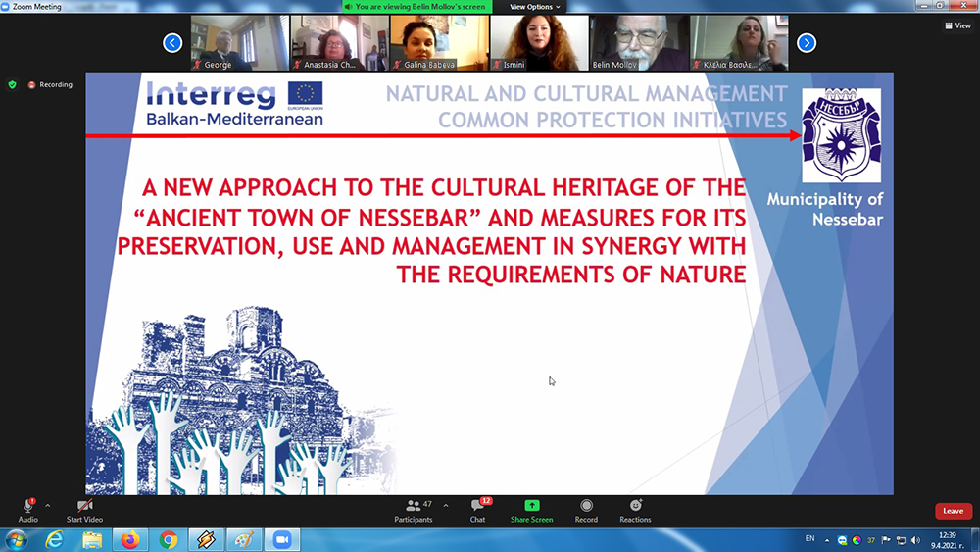This screenshot has width=980, height=552.
Task: Open network status tray icon
Action: (901, 540)
